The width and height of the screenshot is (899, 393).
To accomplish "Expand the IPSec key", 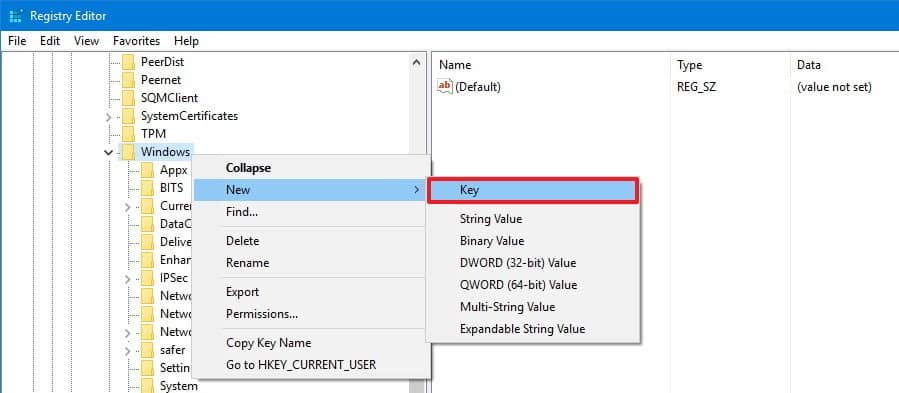I will click(x=128, y=278).
